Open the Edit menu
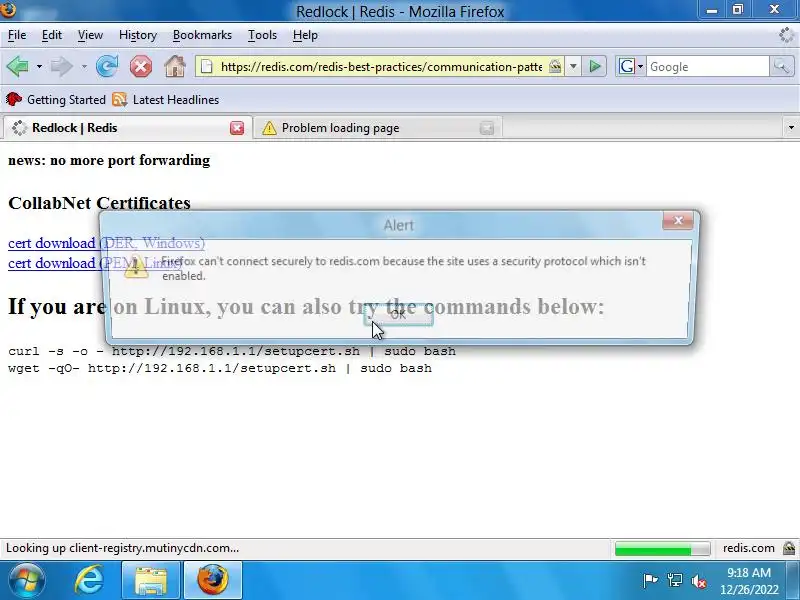 click(x=52, y=35)
